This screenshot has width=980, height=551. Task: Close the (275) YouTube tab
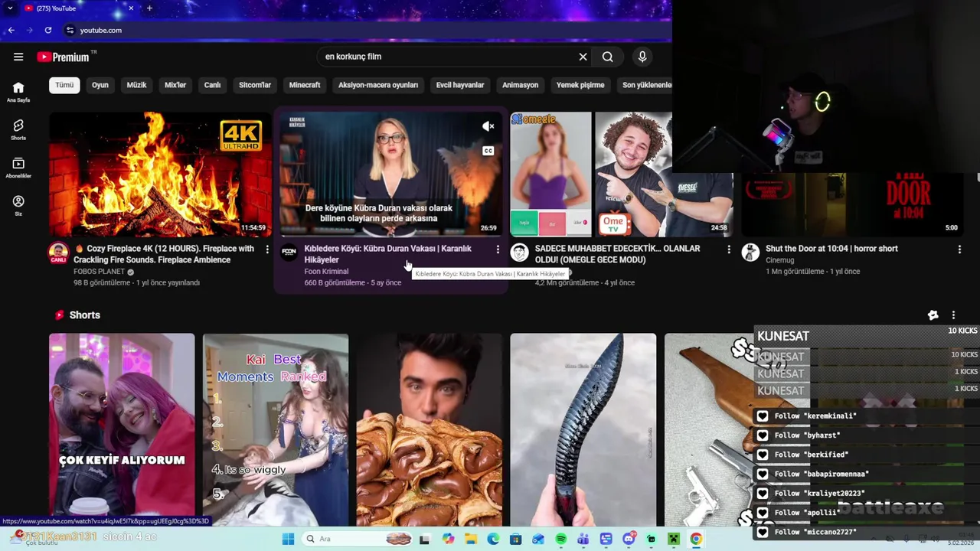tap(131, 8)
